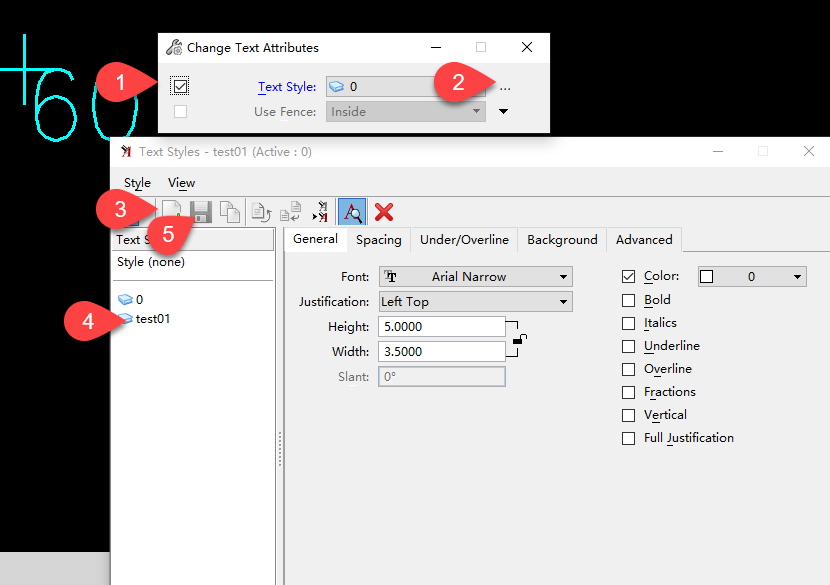The width and height of the screenshot is (830, 585).
Task: Enable the Use Fence checkbox
Action: (181, 111)
